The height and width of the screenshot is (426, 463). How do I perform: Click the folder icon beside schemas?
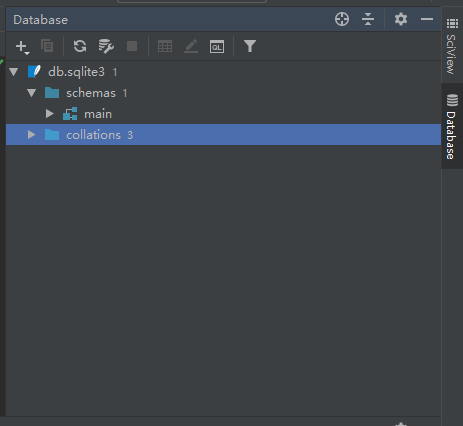tap(52, 93)
